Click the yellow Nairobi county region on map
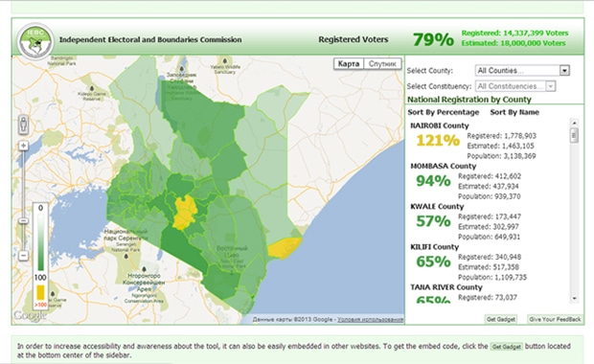 [x=185, y=212]
